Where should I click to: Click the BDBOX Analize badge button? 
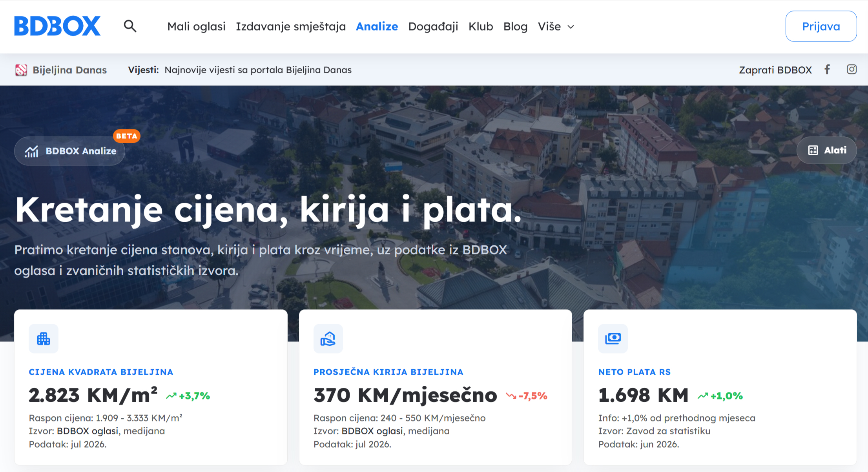[x=70, y=151]
